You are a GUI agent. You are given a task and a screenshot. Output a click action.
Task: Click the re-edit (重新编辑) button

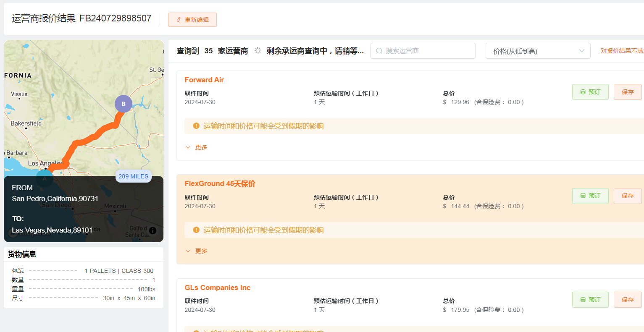[x=192, y=20]
